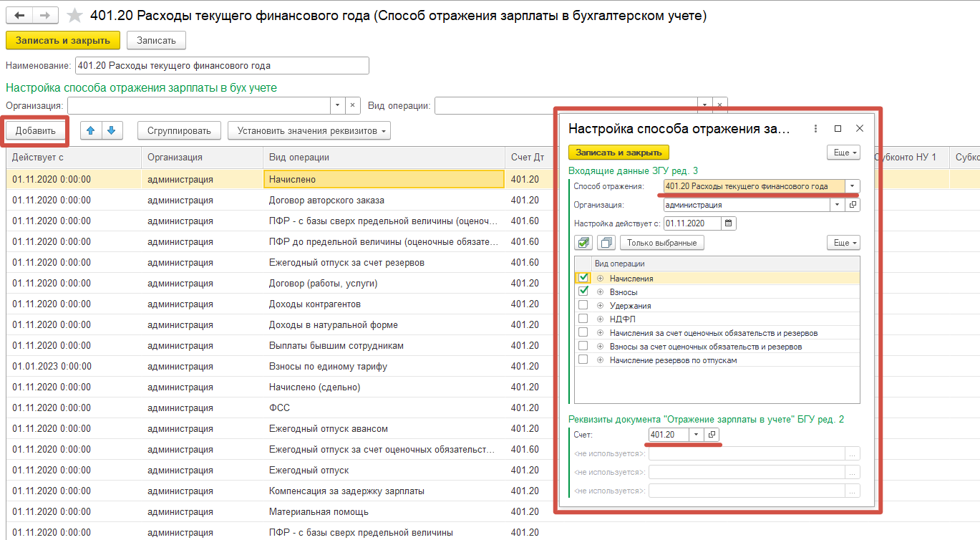Image resolution: width=980 pixels, height=540 pixels.
Task: Open the dialog Организация dropdown
Action: (x=838, y=205)
